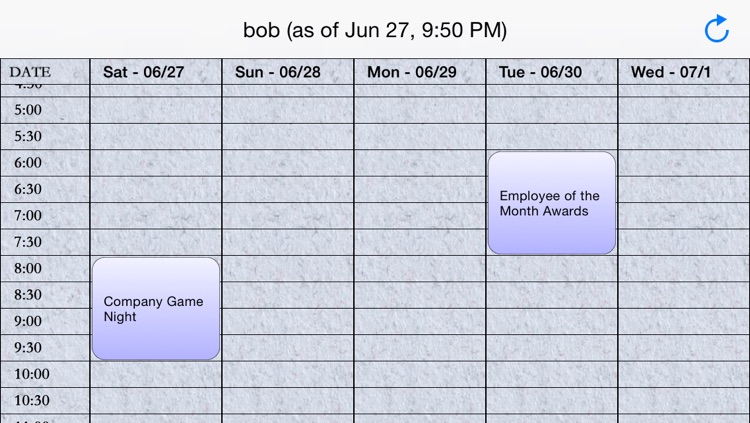Image resolution: width=750 pixels, height=423 pixels.
Task: Select Monday's 8:00 time slot
Action: 420,269
